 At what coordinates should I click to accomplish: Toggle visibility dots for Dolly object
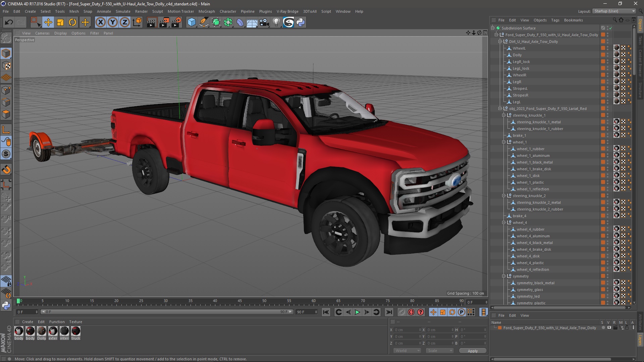coord(607,55)
